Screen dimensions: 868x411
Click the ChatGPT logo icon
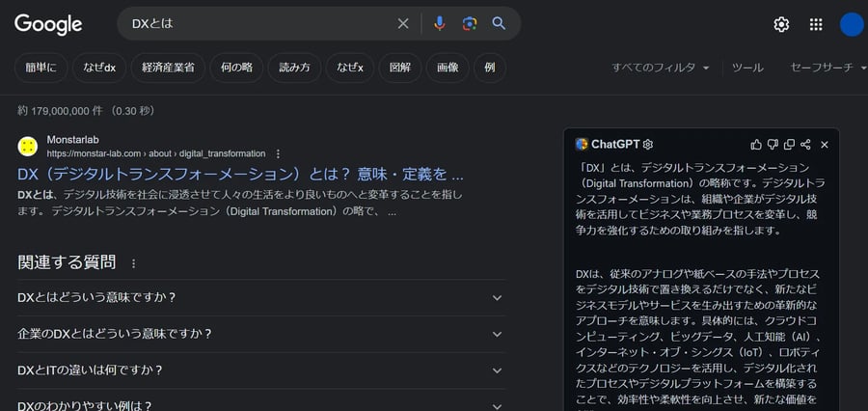(x=582, y=145)
